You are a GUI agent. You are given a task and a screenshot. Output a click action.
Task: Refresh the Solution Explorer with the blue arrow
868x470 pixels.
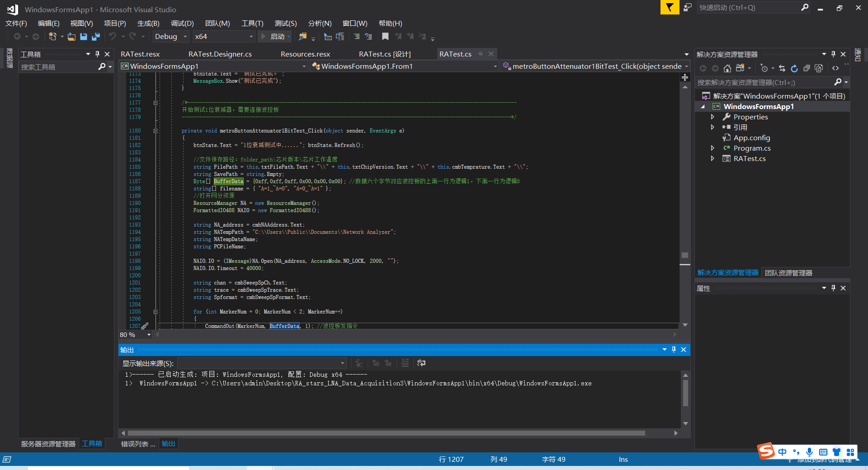coord(794,68)
